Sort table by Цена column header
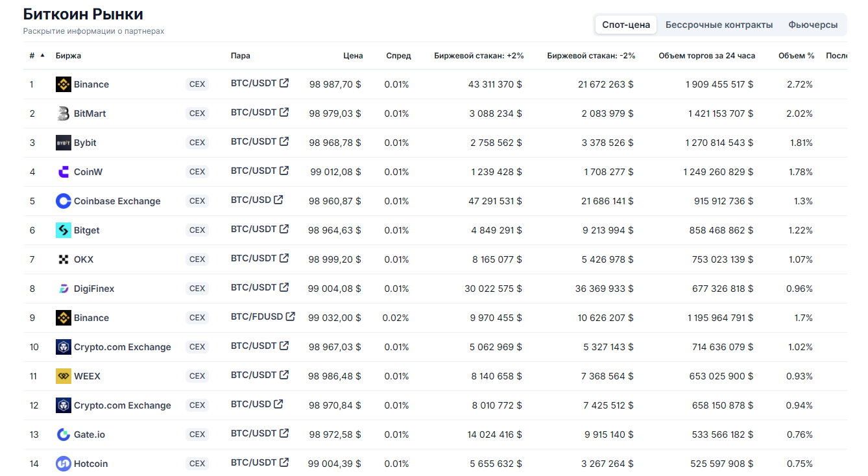The width and height of the screenshot is (868, 476). tap(353, 56)
